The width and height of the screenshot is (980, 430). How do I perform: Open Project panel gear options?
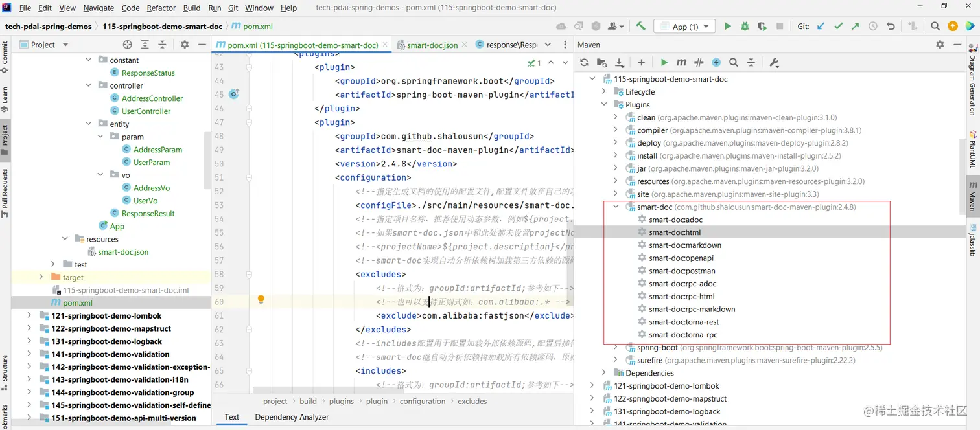point(185,45)
